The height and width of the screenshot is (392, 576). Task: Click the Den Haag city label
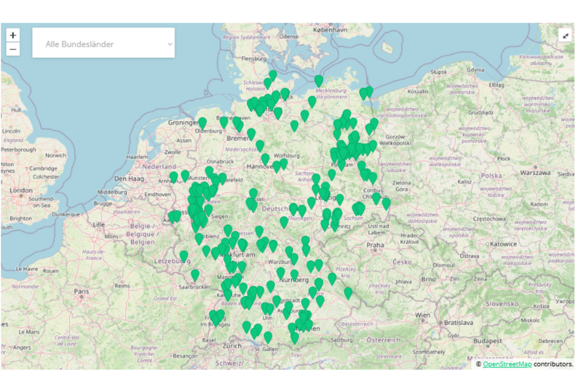click(129, 179)
